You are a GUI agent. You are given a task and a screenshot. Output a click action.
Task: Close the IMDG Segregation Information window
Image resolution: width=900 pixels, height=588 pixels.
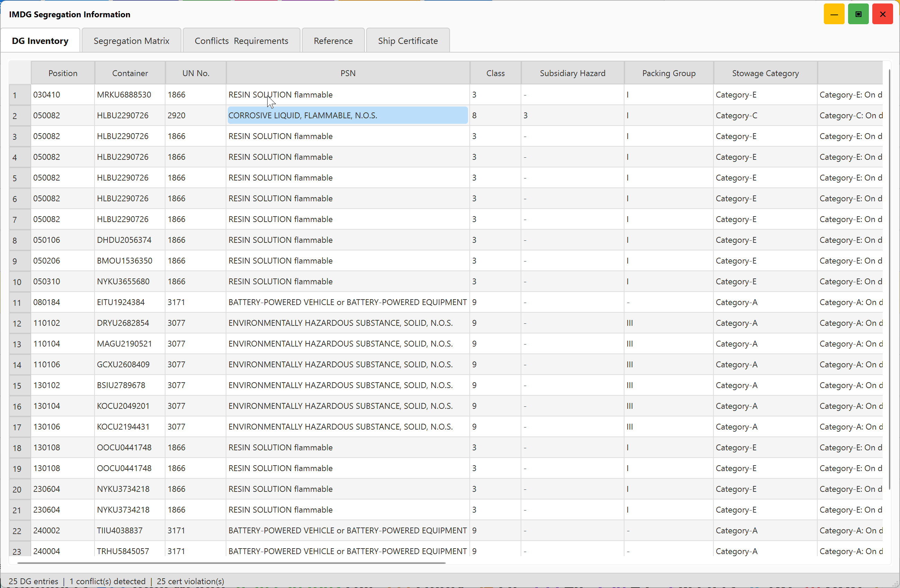click(x=882, y=15)
